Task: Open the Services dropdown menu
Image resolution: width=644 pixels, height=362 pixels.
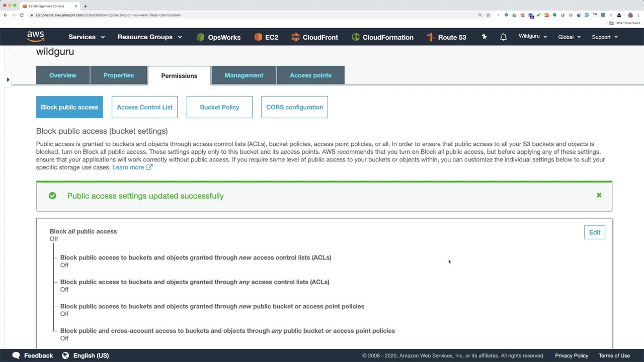Action: pos(87,37)
